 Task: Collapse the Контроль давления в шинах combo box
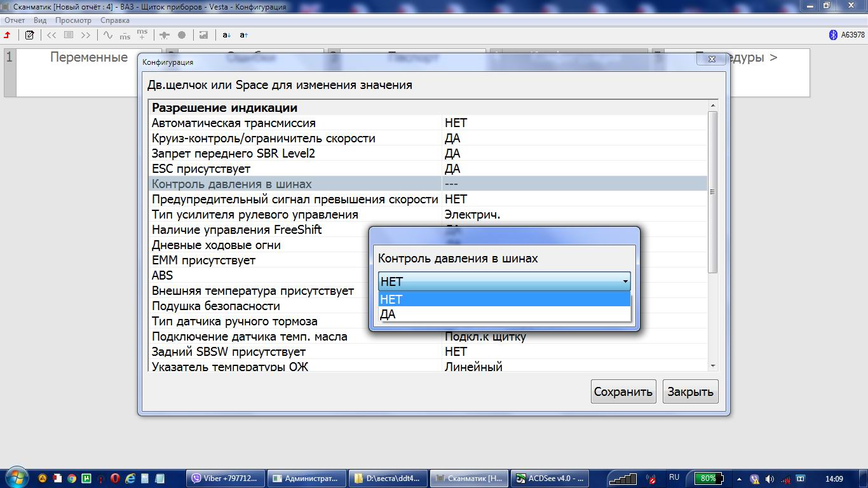(625, 281)
